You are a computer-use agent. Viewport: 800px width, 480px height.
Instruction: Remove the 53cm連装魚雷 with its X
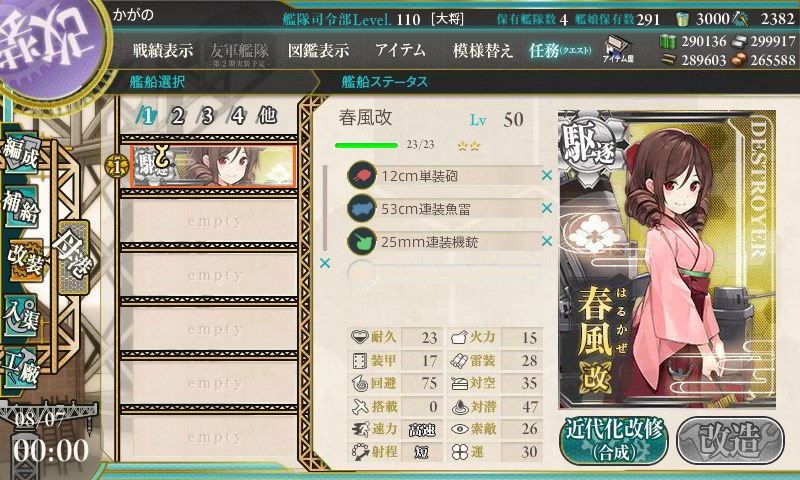click(547, 208)
